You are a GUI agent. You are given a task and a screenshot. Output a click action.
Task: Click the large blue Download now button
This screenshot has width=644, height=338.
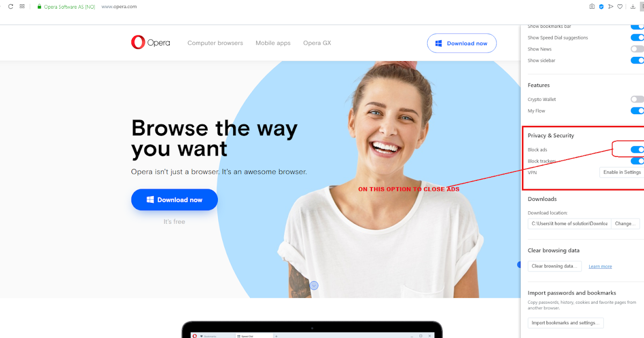(x=174, y=200)
